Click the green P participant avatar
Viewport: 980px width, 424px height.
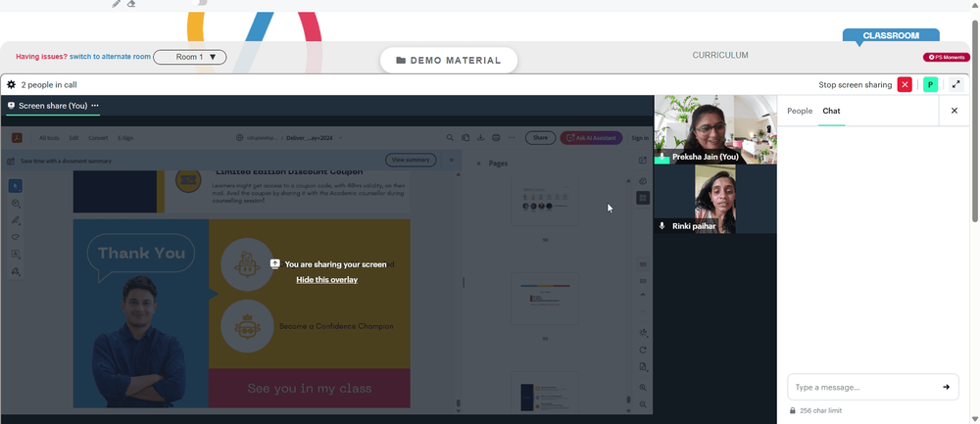pyautogui.click(x=931, y=84)
